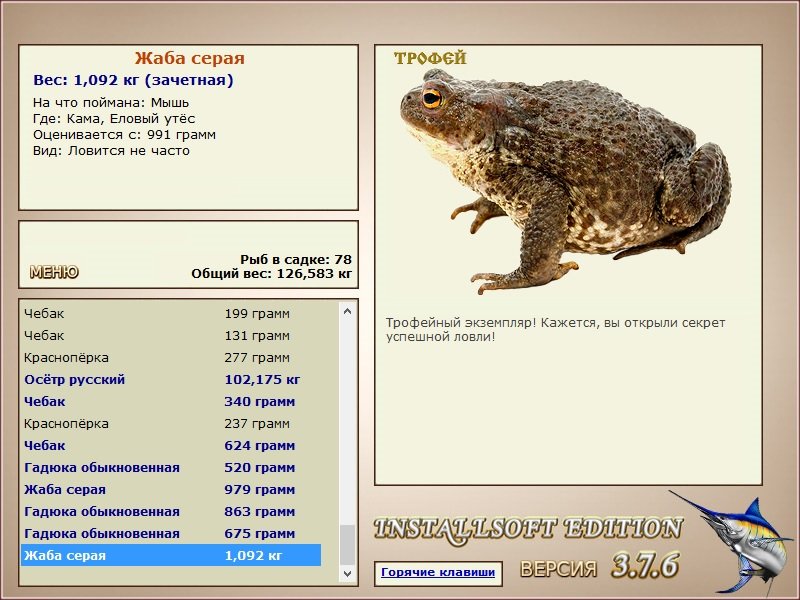800x600 pixels.
Task: Click the Рыб в садке: 78 counter
Action: click(296, 259)
